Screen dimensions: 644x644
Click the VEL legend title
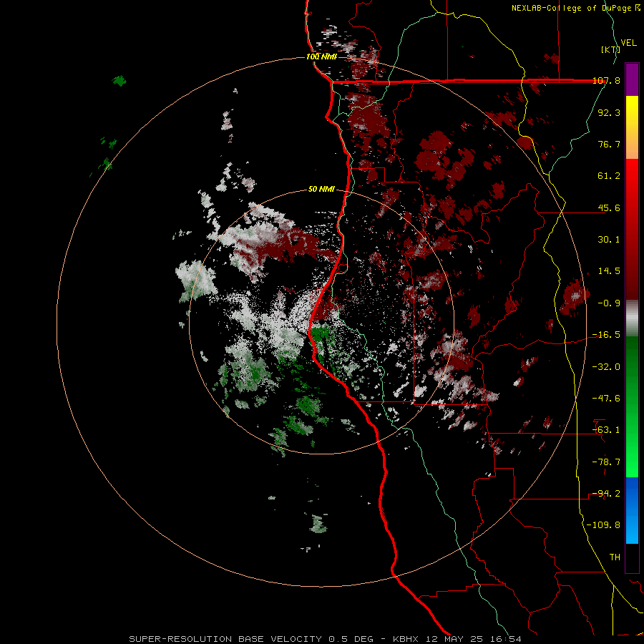pyautogui.click(x=628, y=43)
